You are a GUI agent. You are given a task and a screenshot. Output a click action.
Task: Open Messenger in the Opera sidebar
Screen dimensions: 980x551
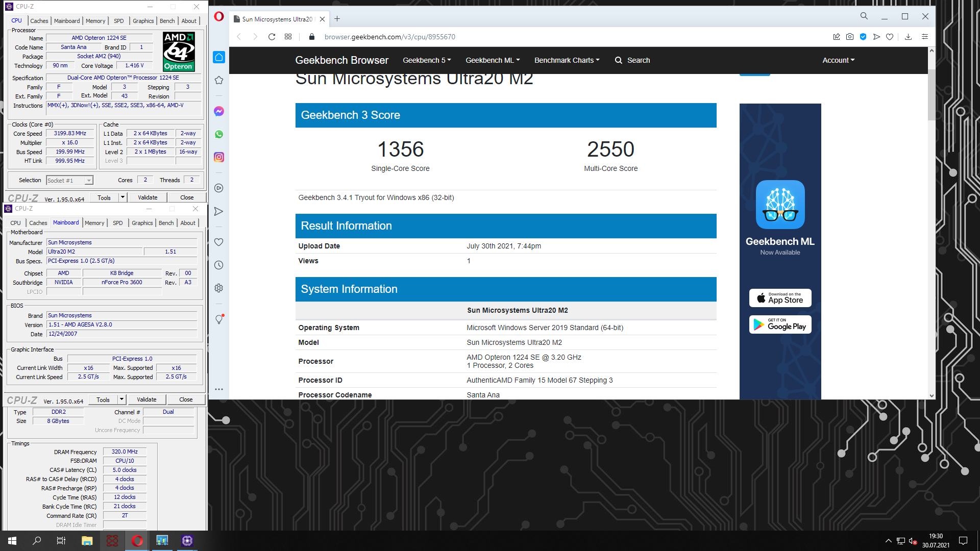219,111
